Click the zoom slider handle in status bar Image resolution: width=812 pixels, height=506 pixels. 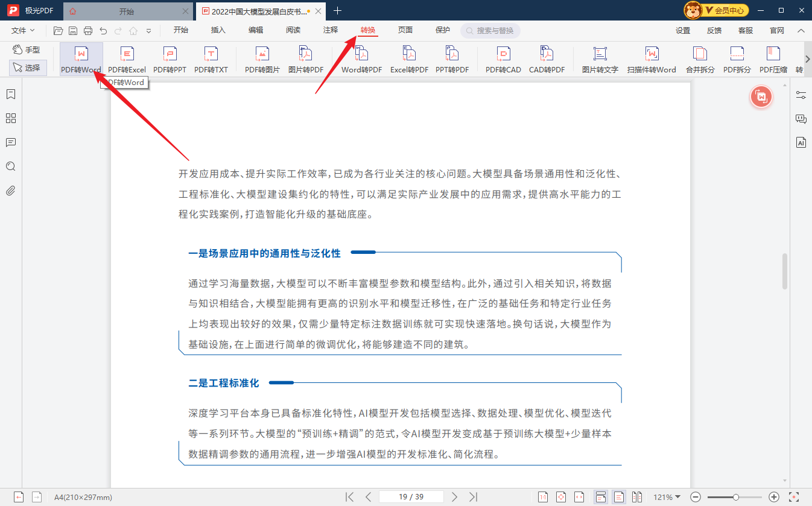tap(736, 497)
